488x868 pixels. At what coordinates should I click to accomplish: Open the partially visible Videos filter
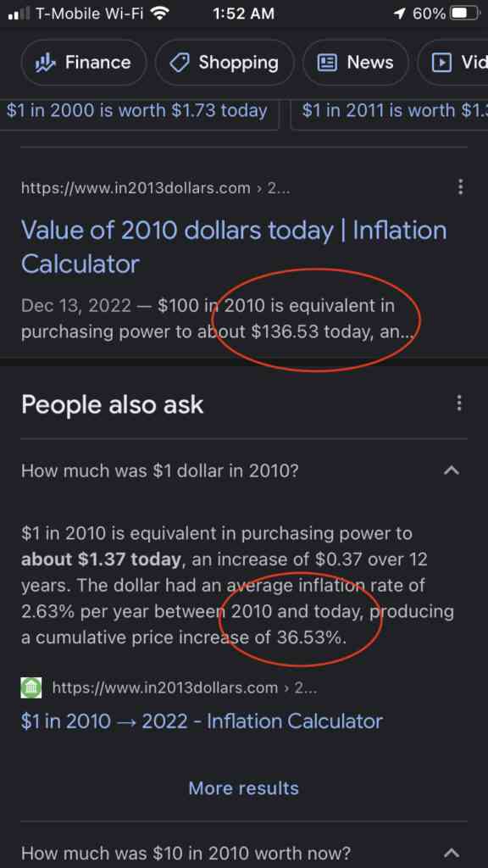[x=452, y=63]
